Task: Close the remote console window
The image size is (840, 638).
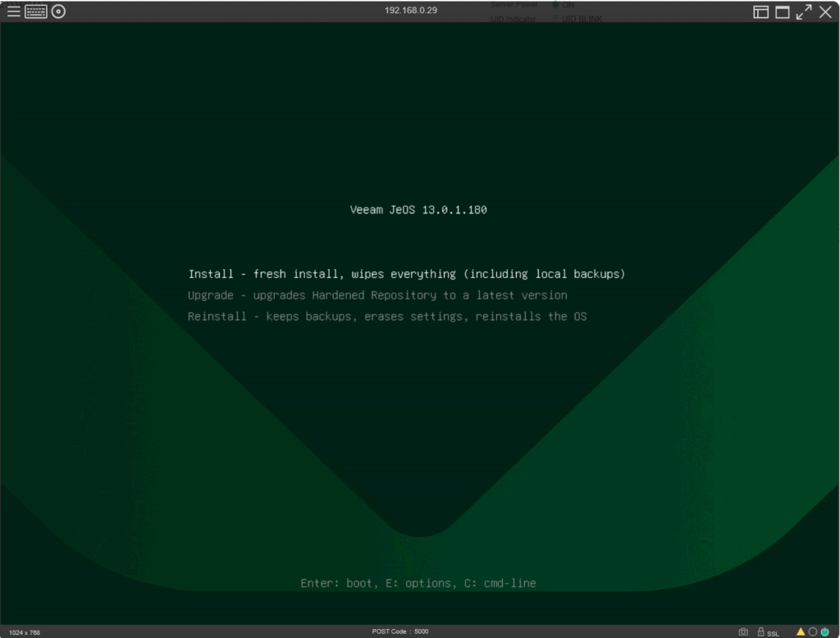Action: [x=825, y=11]
